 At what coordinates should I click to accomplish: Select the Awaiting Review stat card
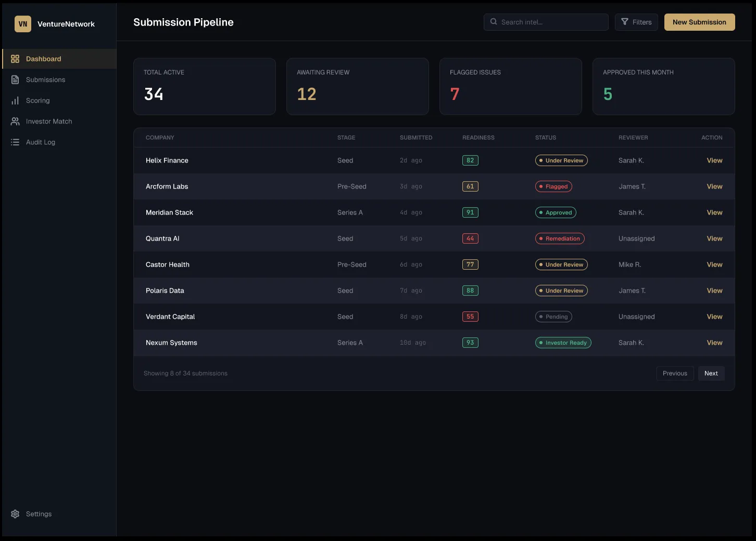[x=358, y=86]
